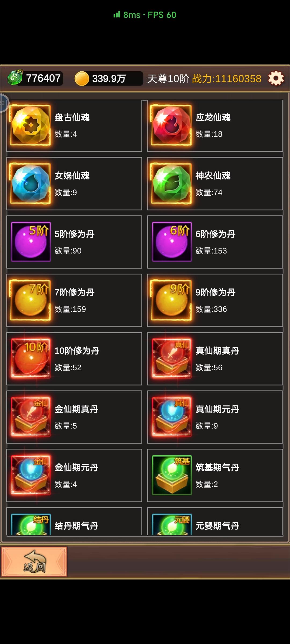Click the 返回 back button
The width and height of the screenshot is (290, 644).
pyautogui.click(x=34, y=562)
